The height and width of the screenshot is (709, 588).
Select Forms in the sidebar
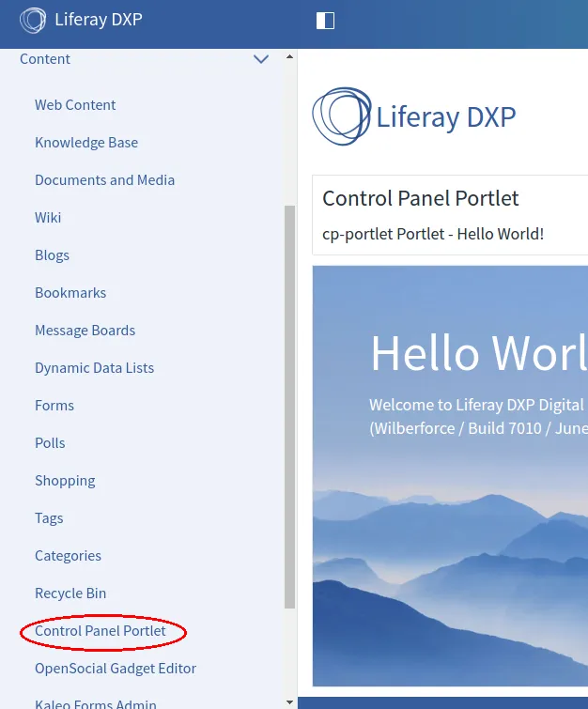pos(54,405)
